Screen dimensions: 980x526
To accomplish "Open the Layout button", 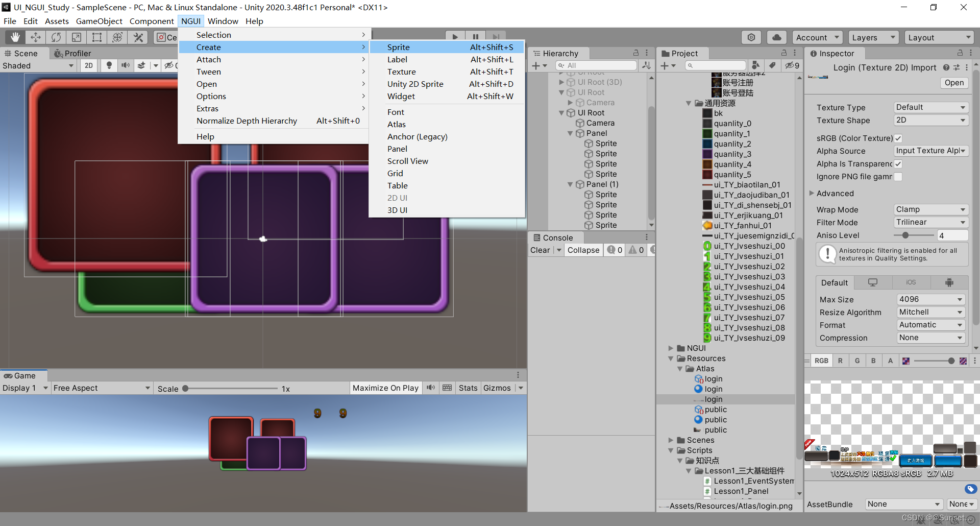I will (x=939, y=37).
